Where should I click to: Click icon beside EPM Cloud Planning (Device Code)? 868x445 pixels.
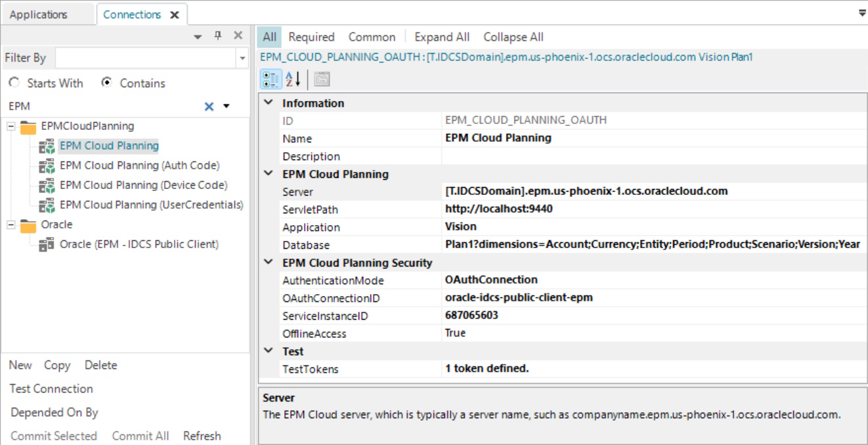point(47,185)
